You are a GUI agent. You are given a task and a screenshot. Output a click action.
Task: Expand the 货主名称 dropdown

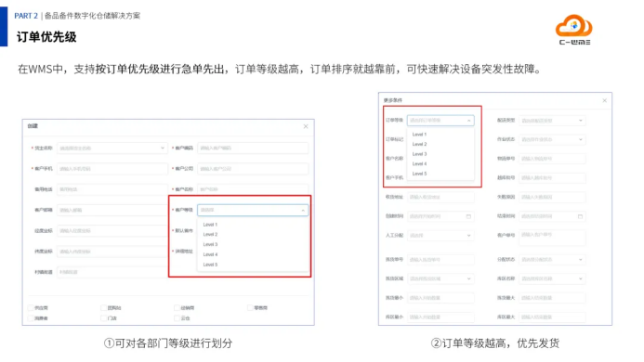pyautogui.click(x=112, y=149)
